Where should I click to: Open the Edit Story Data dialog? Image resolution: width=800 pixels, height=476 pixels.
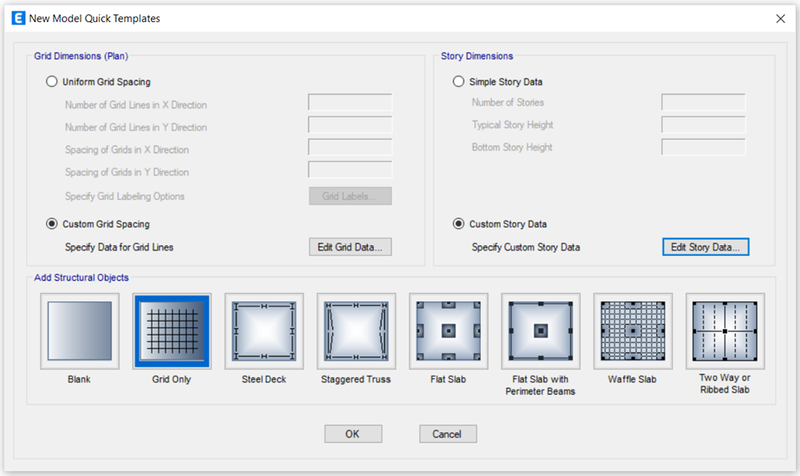point(705,247)
